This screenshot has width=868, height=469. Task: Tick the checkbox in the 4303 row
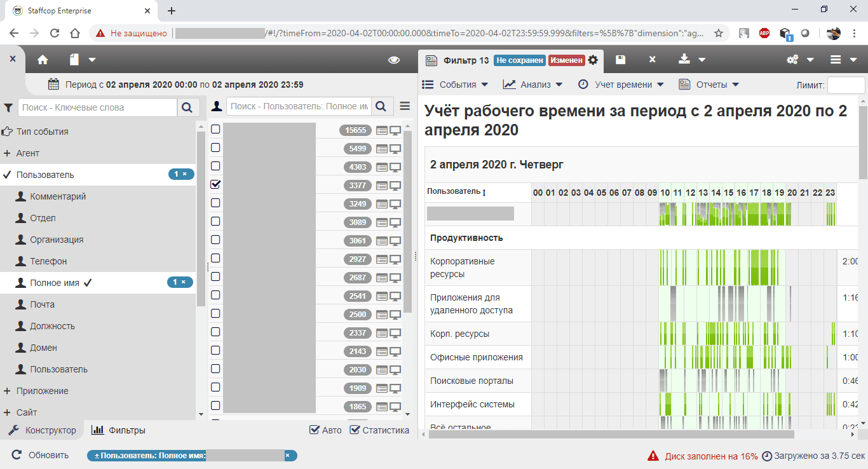click(x=215, y=166)
